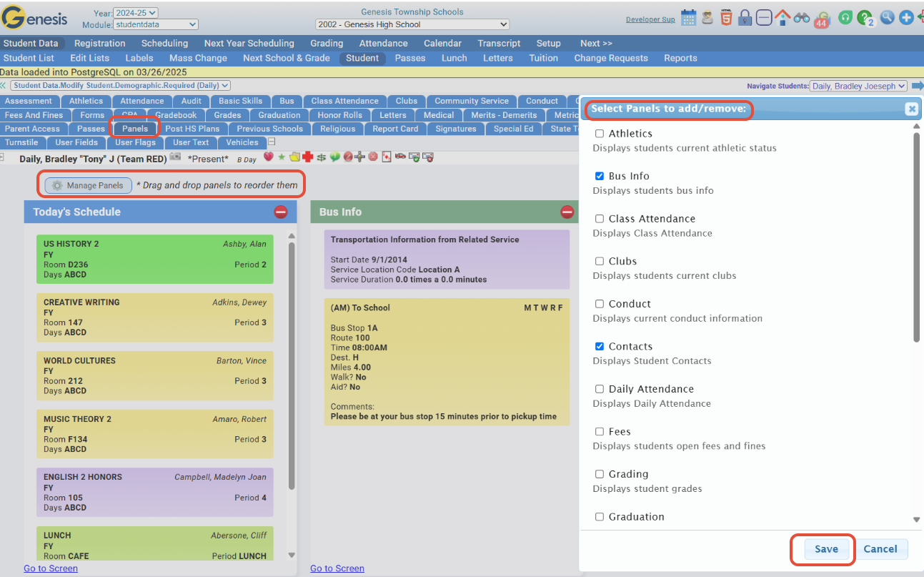
Task: Switch to the Report Card tab
Action: 395,129
